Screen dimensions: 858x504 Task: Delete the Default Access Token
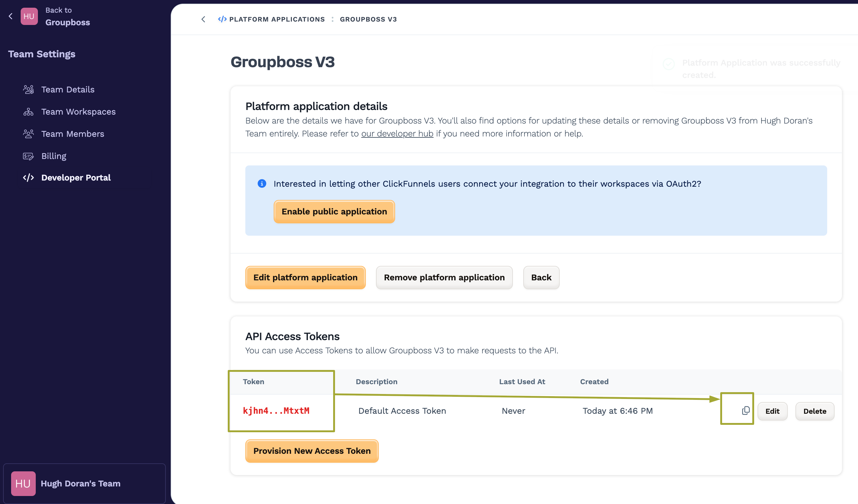coord(815,411)
